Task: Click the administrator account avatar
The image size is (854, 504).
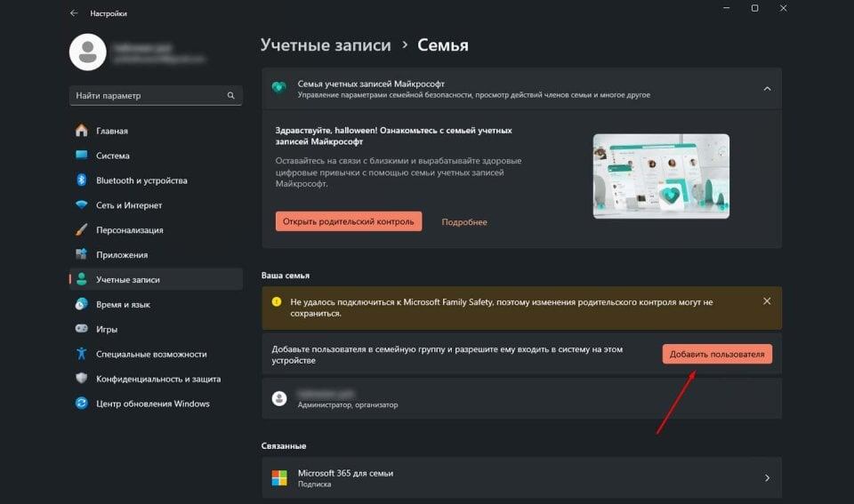Action: pyautogui.click(x=279, y=398)
